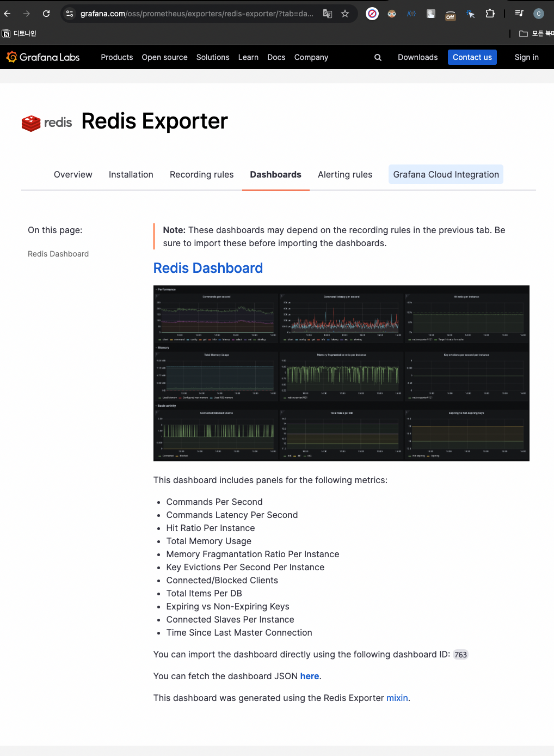Click Total Items Per DB list item

point(204,593)
